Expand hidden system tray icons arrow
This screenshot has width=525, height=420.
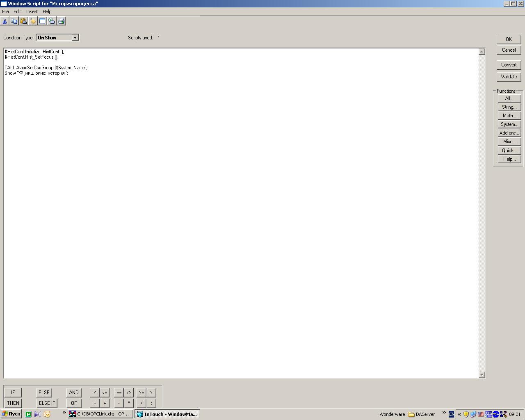click(x=459, y=414)
